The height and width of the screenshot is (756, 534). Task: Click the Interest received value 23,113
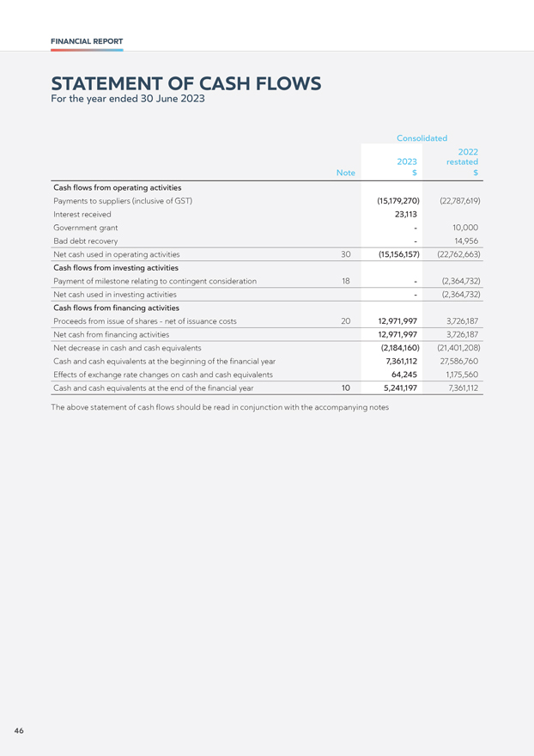(406, 214)
